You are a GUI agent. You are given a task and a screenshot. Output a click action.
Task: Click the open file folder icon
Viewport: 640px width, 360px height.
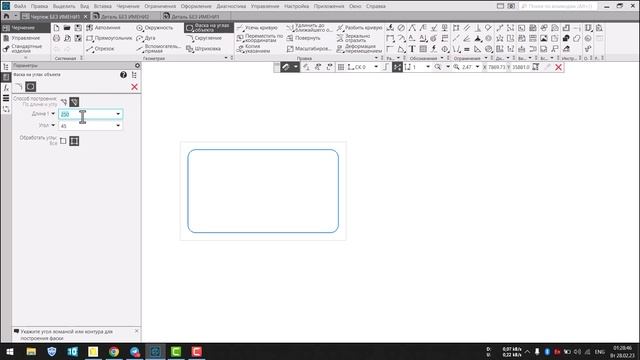[67, 28]
